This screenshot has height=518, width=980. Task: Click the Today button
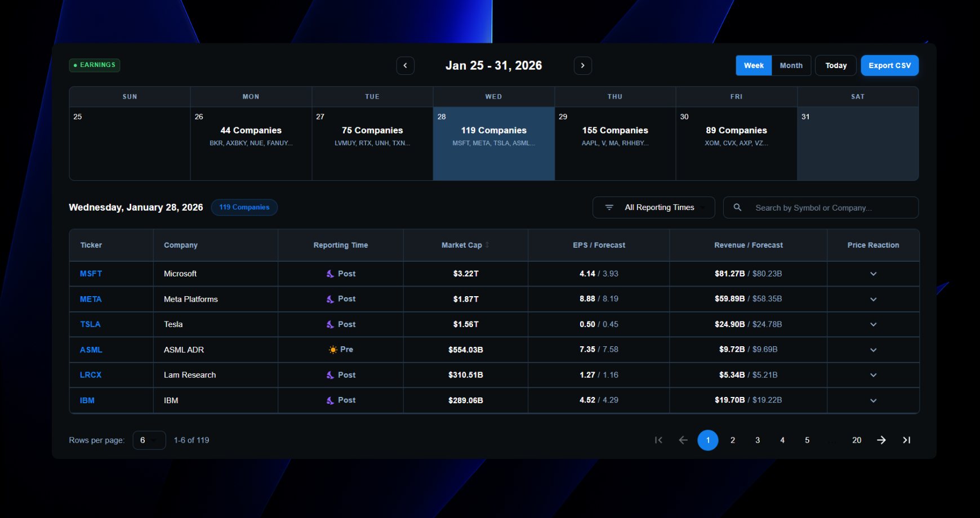836,66
